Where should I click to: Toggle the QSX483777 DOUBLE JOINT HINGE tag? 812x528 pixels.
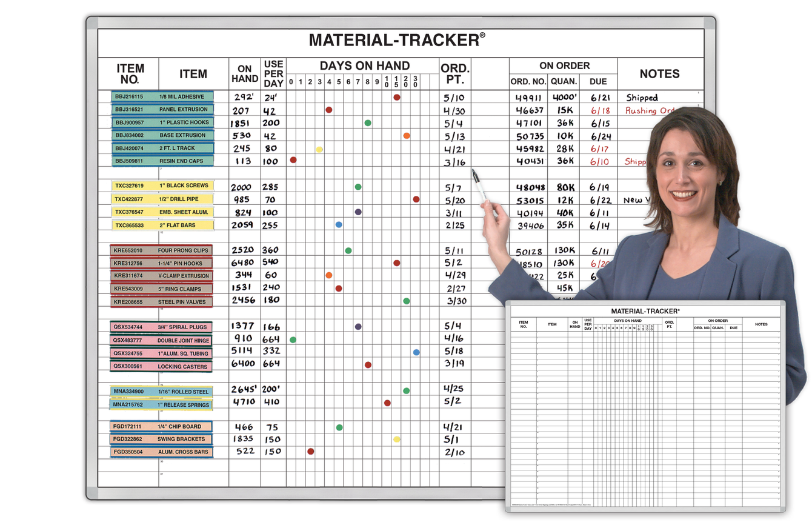(x=160, y=340)
